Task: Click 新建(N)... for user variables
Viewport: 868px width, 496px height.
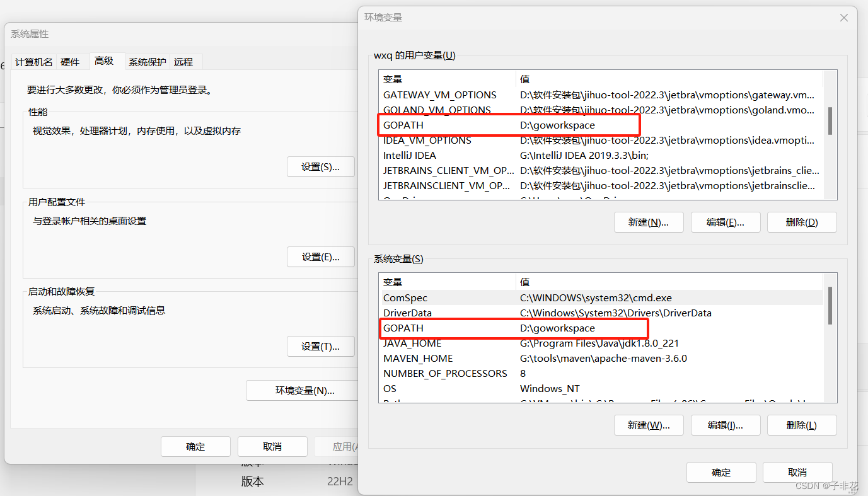Action: [x=649, y=222]
